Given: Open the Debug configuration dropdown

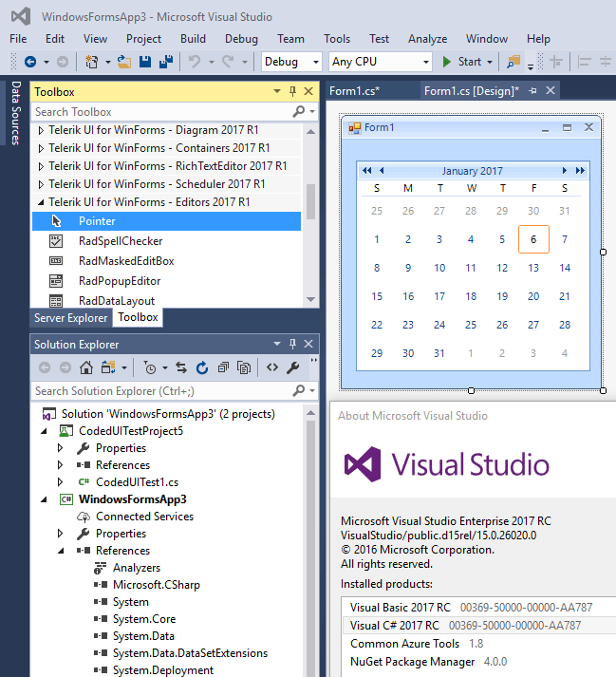Looking at the screenshot, I should click(316, 62).
